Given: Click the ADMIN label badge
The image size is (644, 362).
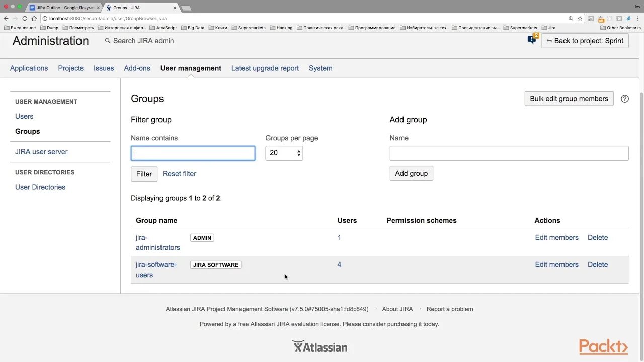Looking at the screenshot, I should (x=202, y=238).
